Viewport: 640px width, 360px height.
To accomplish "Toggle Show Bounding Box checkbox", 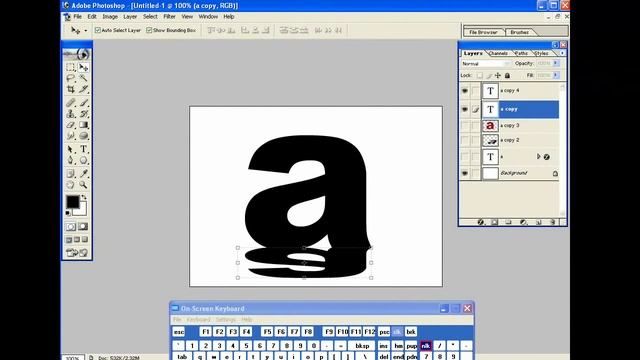I will (149, 30).
